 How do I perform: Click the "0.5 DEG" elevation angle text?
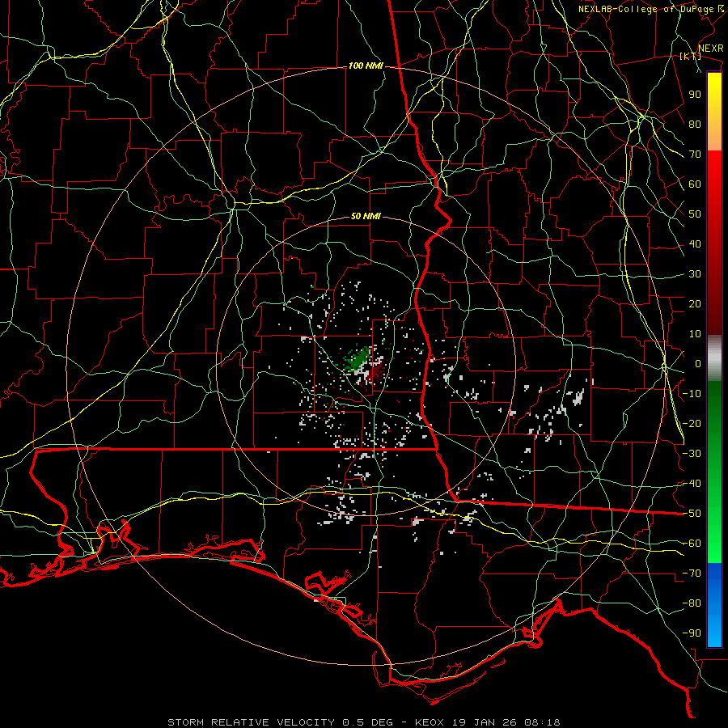tap(367, 722)
